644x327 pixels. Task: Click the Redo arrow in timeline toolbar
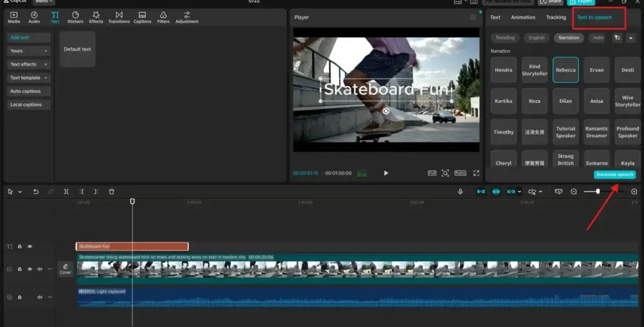point(51,191)
